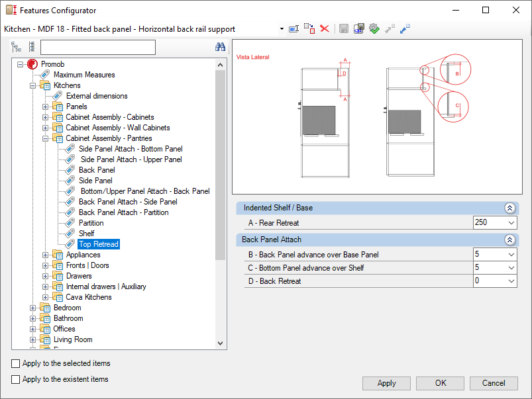Select Side Panel Attach - Upper Panel
The image size is (532, 399).
131,159
